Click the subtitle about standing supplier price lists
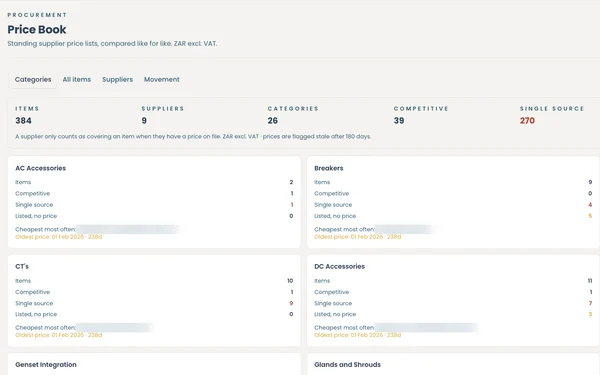The height and width of the screenshot is (375, 600). coord(112,44)
